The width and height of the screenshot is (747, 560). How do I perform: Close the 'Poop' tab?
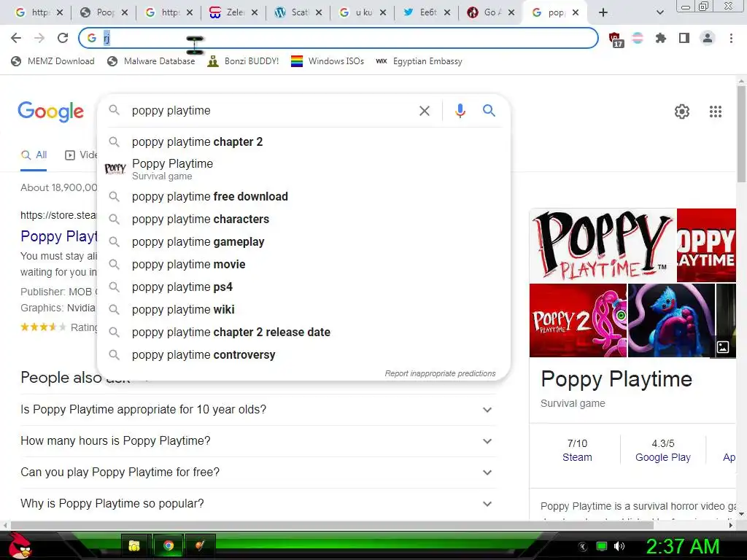click(124, 13)
